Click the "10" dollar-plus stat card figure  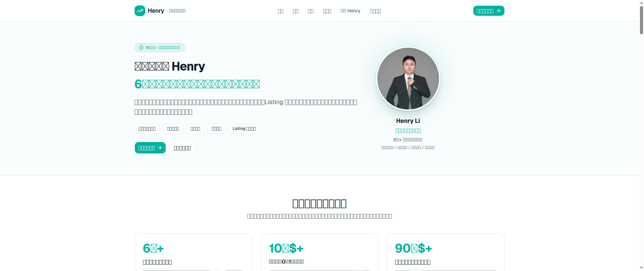pos(286,248)
